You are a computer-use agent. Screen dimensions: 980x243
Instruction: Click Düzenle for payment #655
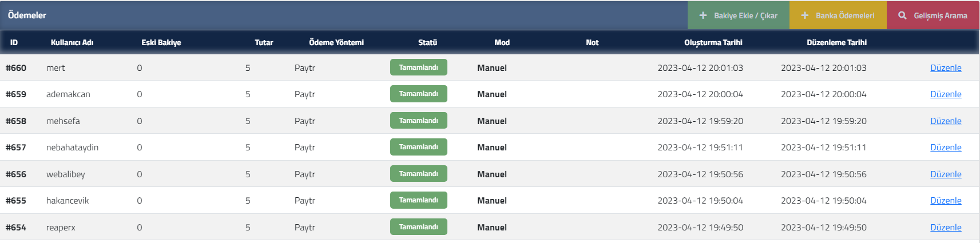[946, 201]
